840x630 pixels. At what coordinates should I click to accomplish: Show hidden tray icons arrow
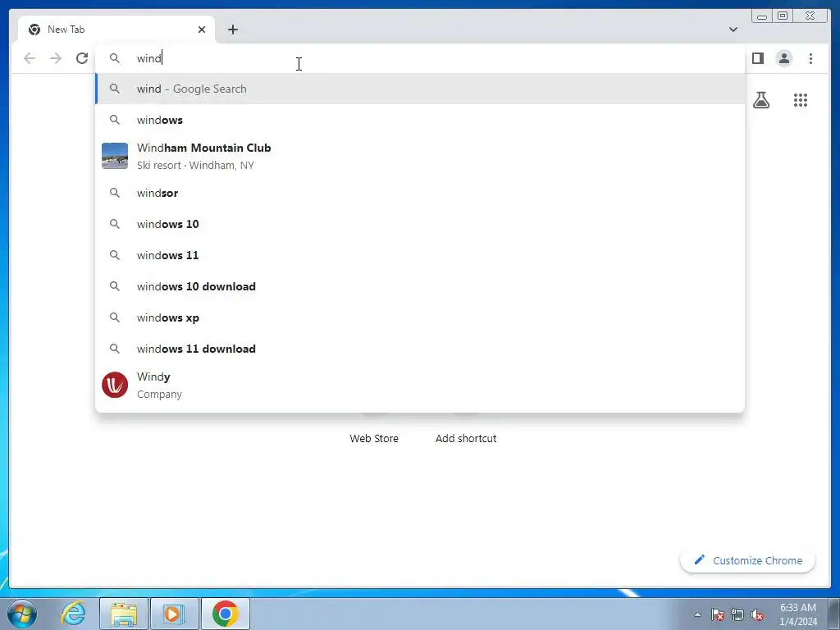click(x=697, y=614)
